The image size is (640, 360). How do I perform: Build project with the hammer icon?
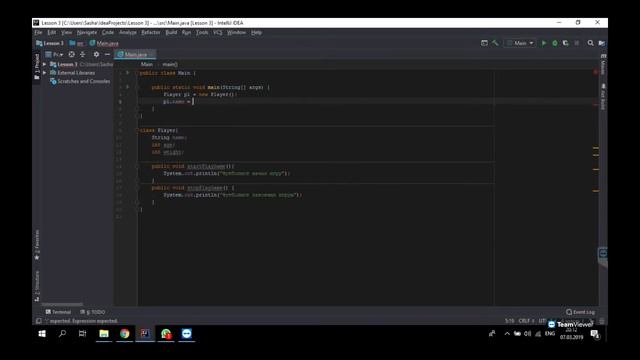tap(495, 43)
